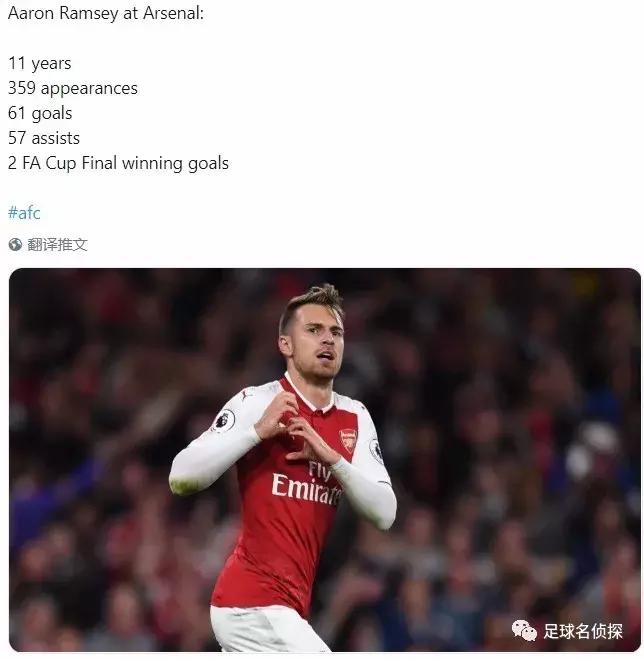Click the Arsenal crest on the jersey
644x660 pixels.
point(348,438)
